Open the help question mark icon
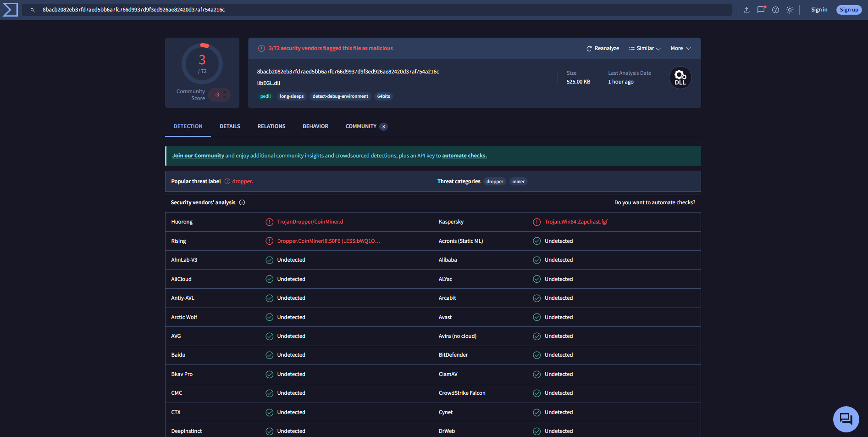 click(775, 10)
